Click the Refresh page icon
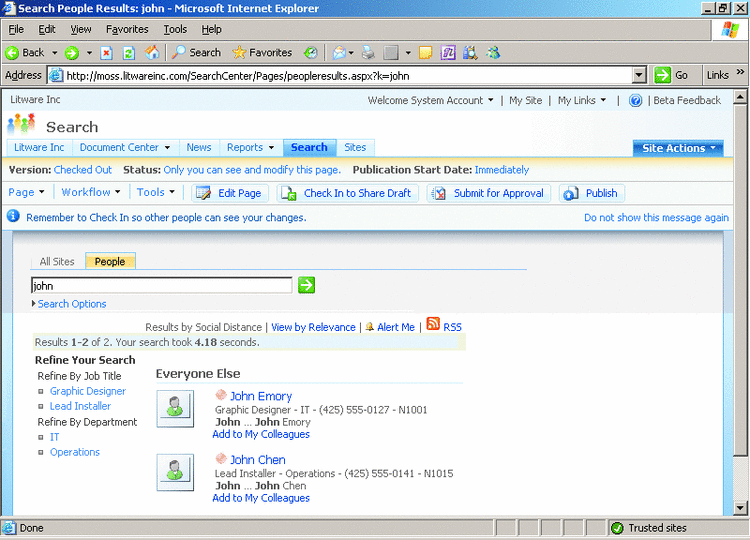The height and width of the screenshot is (540, 750). (129, 53)
